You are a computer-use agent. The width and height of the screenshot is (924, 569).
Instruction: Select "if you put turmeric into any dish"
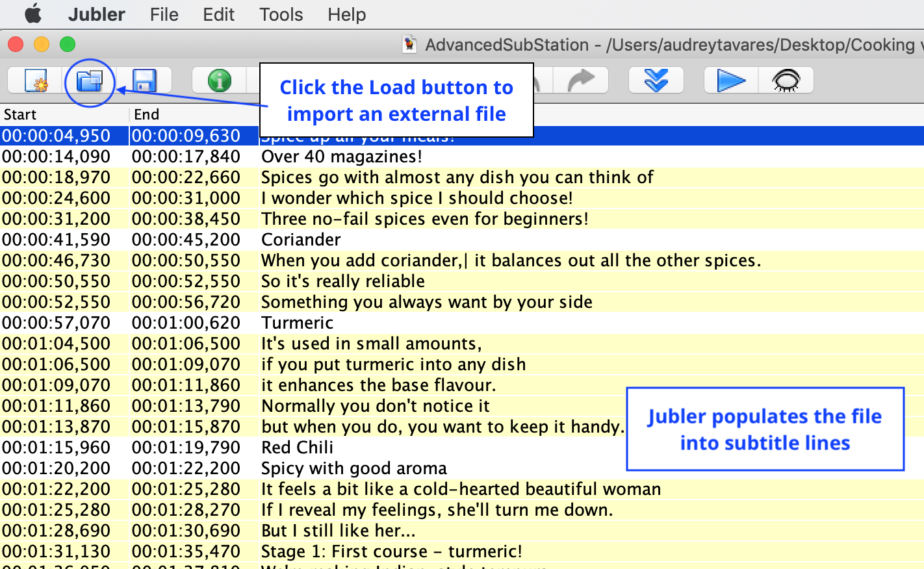pos(394,364)
